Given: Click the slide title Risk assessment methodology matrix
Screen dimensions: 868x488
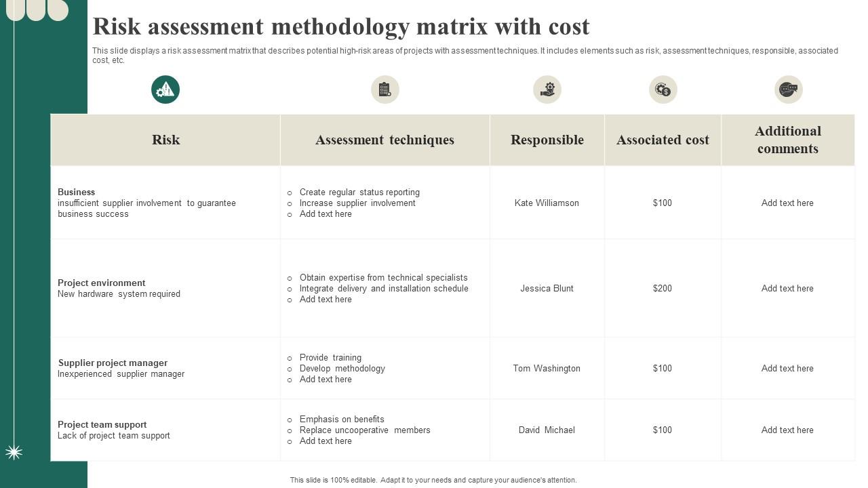Looking at the screenshot, I should 340,26.
